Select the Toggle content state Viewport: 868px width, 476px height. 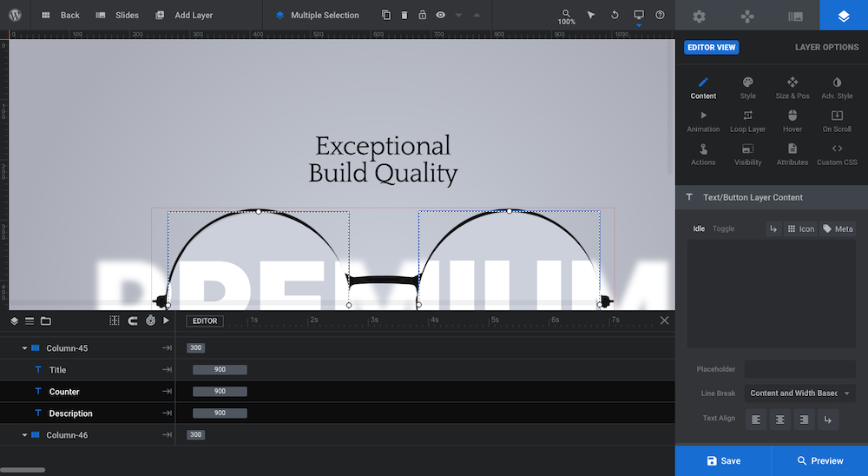(723, 228)
